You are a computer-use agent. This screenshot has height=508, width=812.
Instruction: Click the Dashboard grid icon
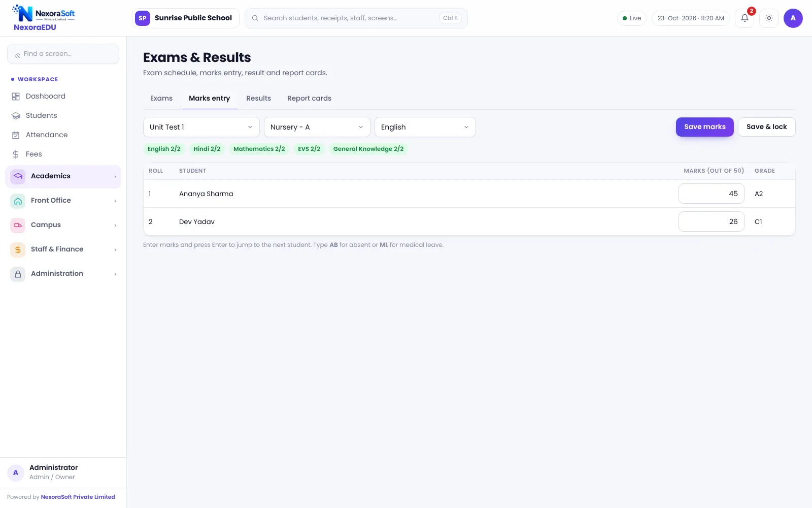tap(16, 97)
